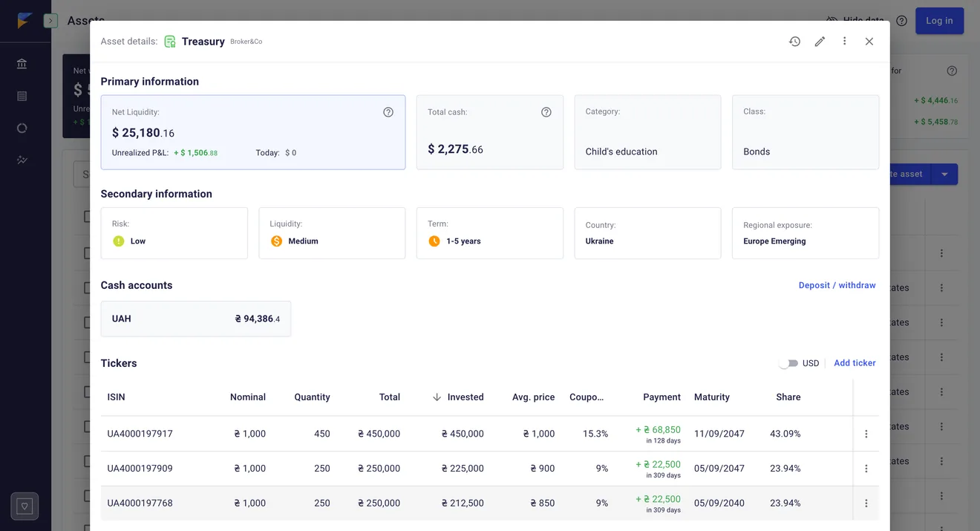The image size is (980, 531).
Task: Open help icon next to Log in
Action: coord(901,21)
